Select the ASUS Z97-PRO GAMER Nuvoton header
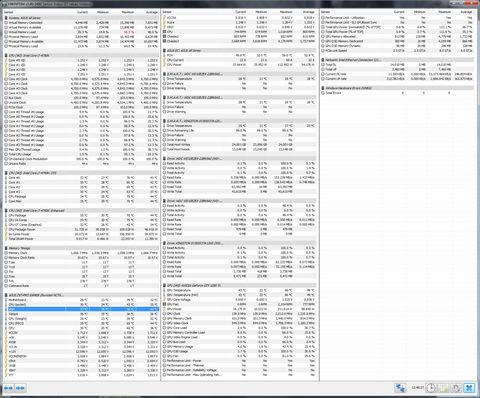 [81, 295]
